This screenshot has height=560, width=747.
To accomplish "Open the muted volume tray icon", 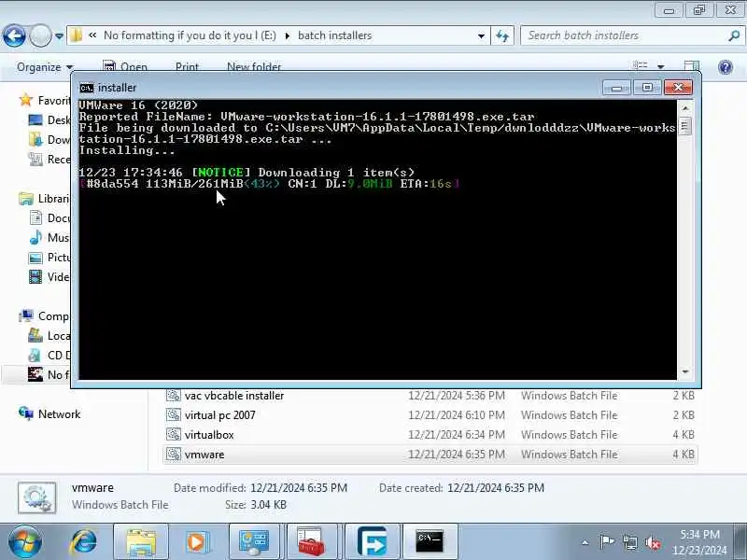I will pos(652,543).
